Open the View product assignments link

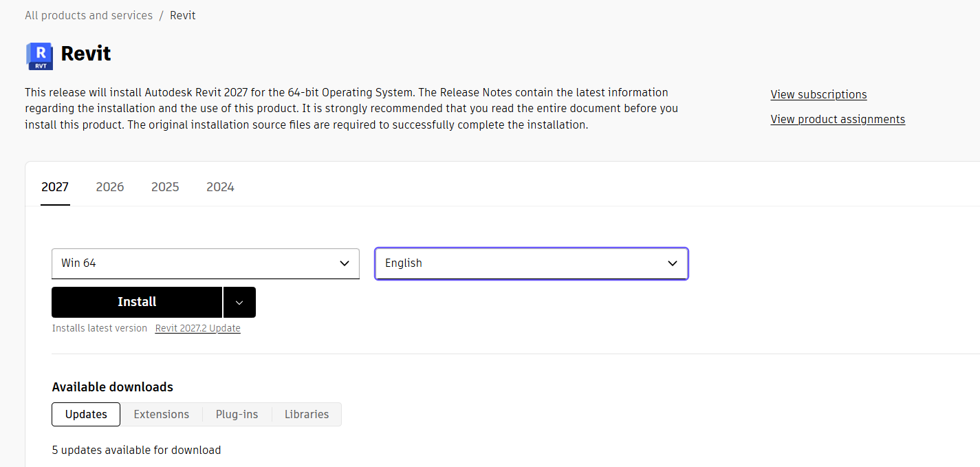coord(838,119)
